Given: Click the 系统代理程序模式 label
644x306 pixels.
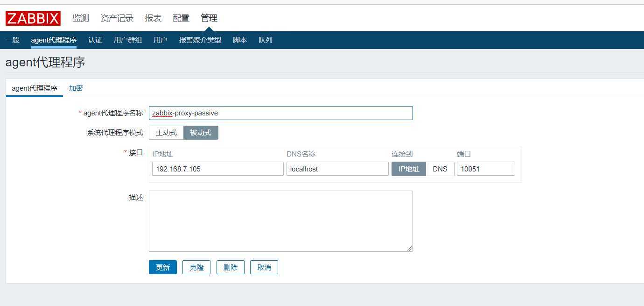Looking at the screenshot, I should click(115, 133).
